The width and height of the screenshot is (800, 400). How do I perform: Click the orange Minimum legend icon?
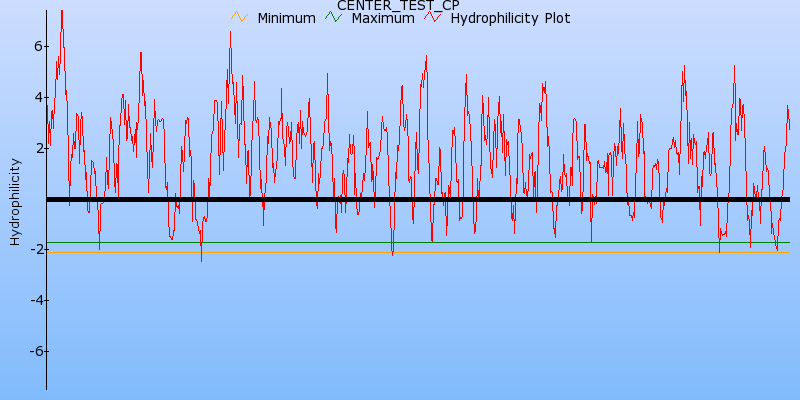pos(238,17)
